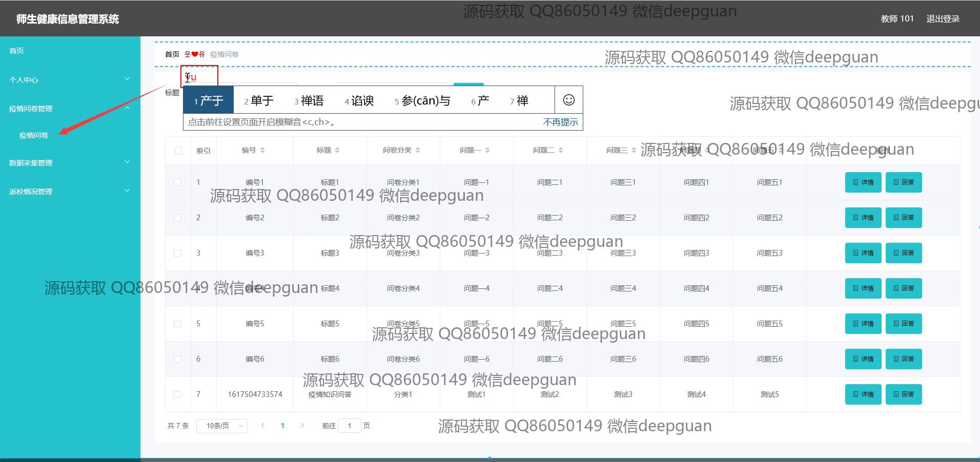
Task: Check the box for row 编号6
Action: [177, 359]
